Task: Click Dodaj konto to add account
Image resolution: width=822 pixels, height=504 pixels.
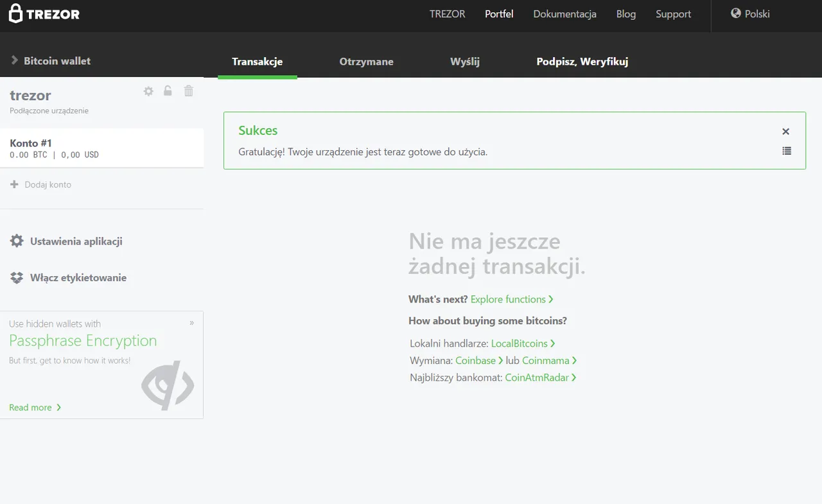Action: tap(41, 184)
